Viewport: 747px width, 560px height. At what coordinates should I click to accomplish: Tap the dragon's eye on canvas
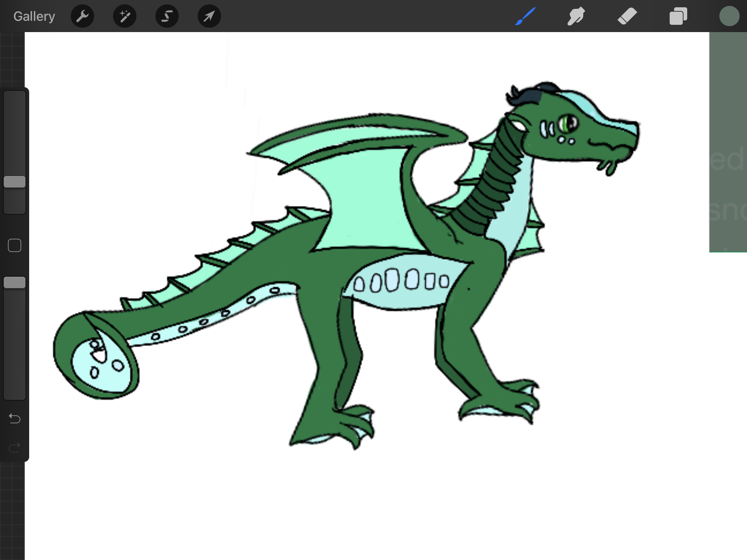(568, 123)
